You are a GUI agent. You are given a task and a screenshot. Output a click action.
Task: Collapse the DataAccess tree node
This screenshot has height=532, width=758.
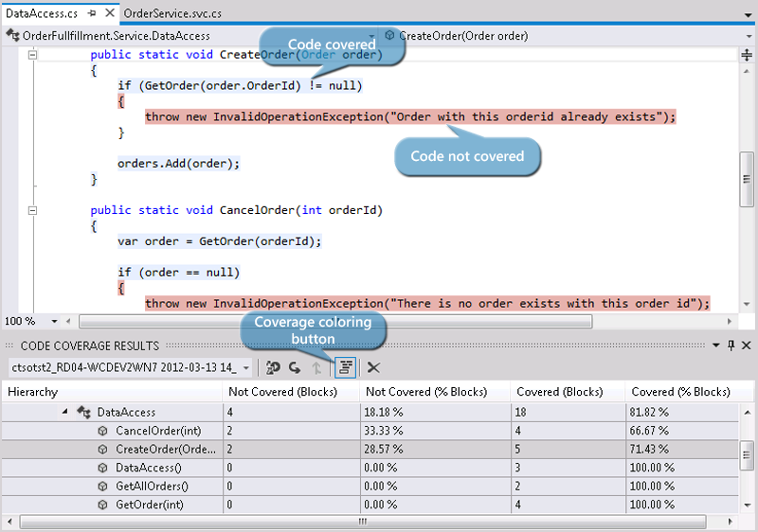65,413
